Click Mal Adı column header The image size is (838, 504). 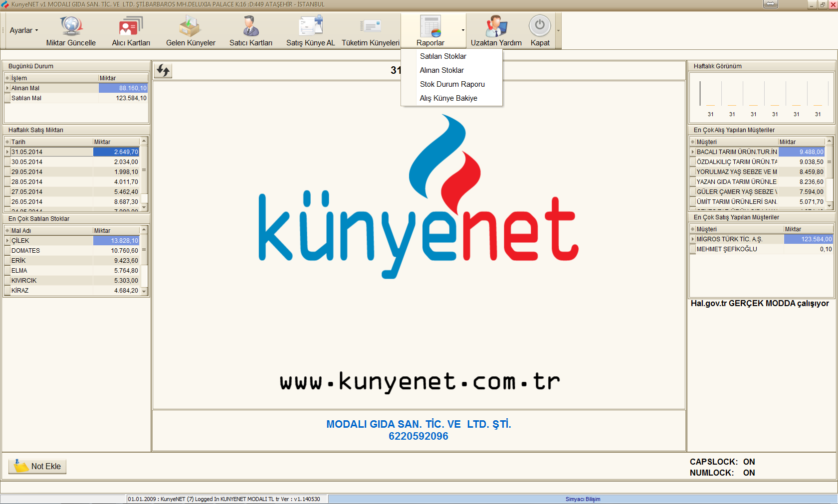[x=51, y=231]
